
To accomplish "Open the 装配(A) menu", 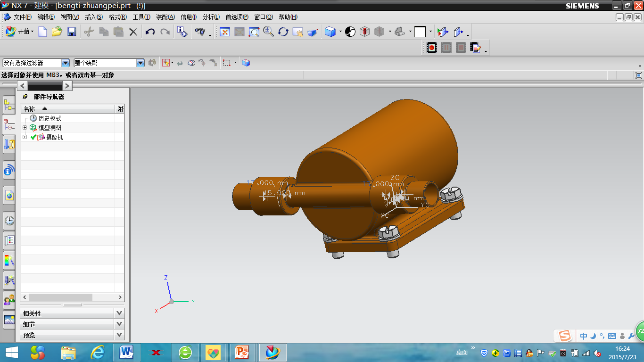I will (x=165, y=17).
